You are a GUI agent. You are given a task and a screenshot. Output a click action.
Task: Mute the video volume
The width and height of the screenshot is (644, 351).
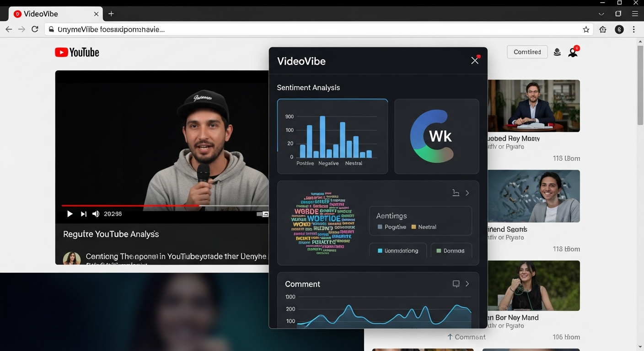click(96, 214)
